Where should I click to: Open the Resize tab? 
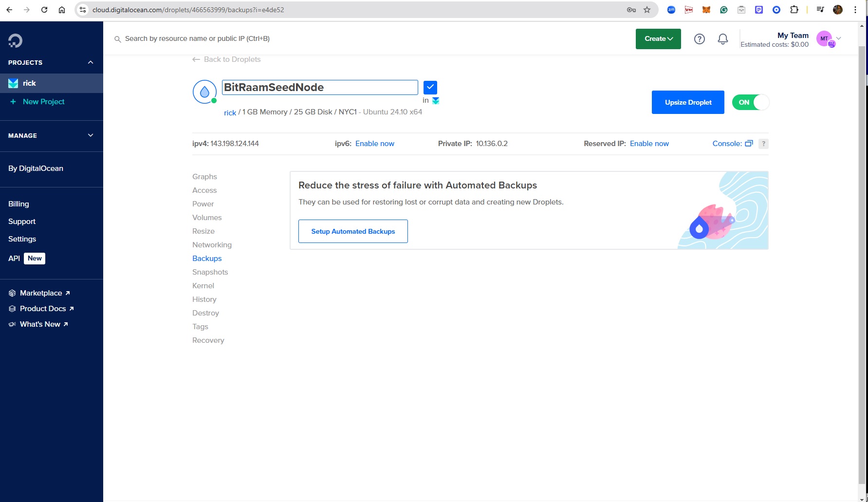[203, 231]
